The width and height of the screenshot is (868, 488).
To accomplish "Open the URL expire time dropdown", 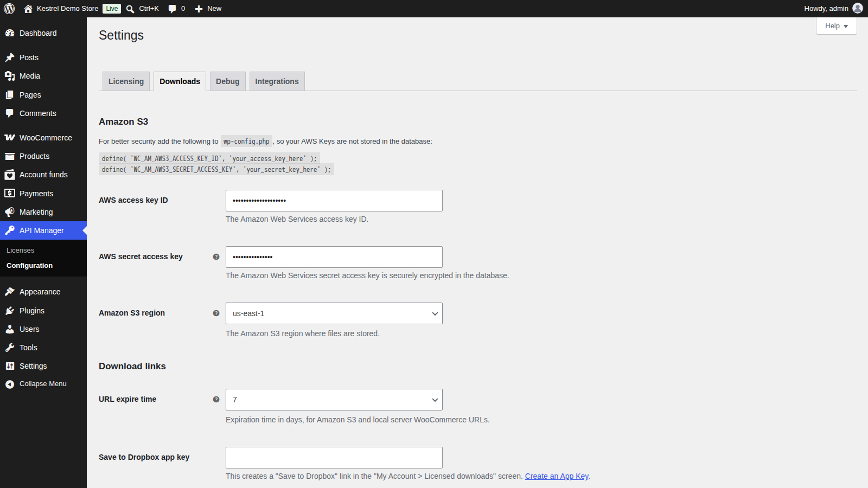I will pos(334,400).
